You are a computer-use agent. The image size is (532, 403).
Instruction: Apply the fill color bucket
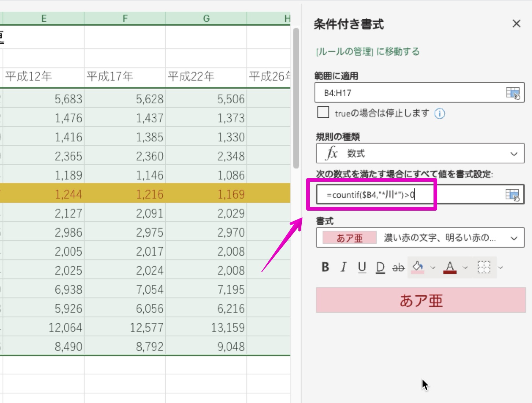coord(418,267)
